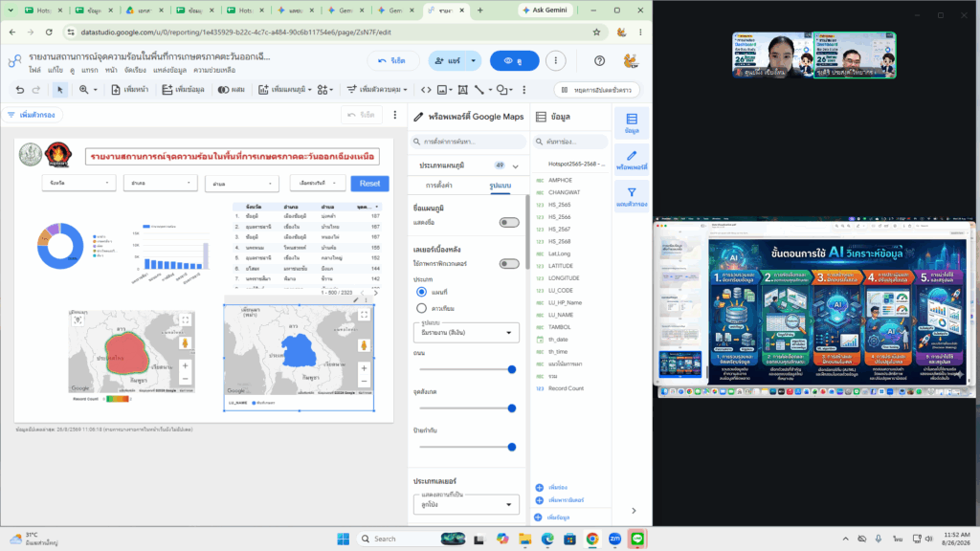Click the blue Reset button on report
Viewport: 980px width, 551px height.
coord(369,184)
